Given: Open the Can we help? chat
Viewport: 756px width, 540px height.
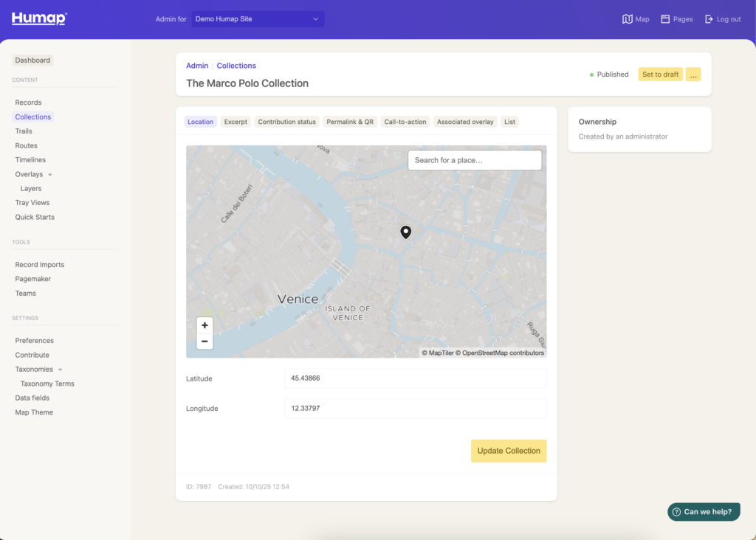Looking at the screenshot, I should tap(704, 512).
